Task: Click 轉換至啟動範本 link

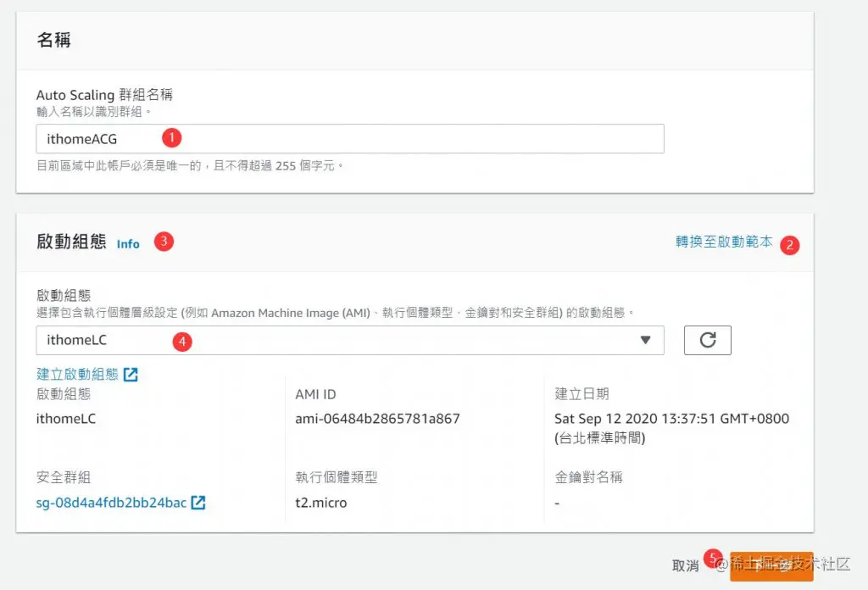Action: [x=724, y=242]
